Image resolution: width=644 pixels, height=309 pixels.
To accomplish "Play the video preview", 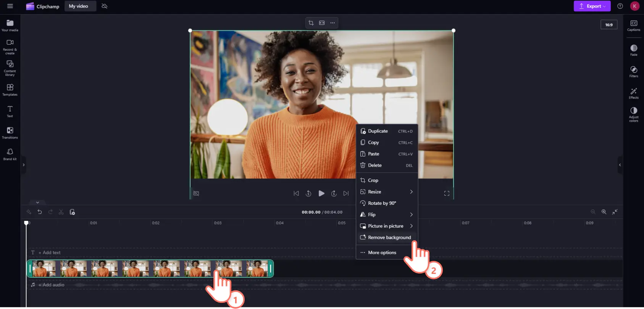I will (x=321, y=193).
